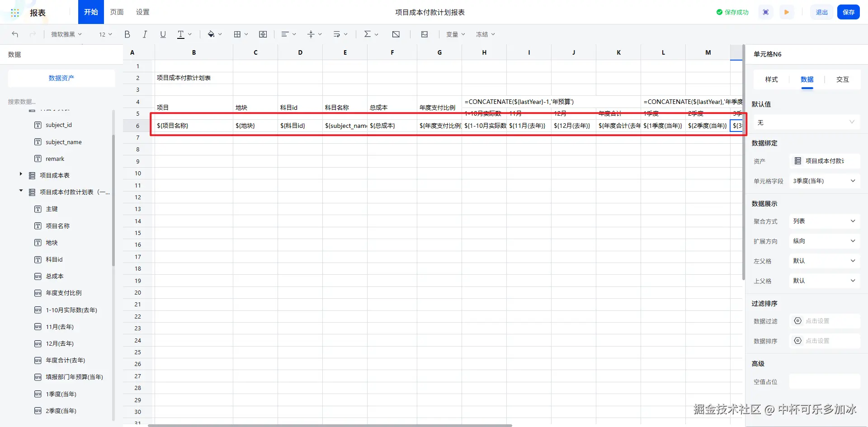Select cell containing ${项目名称}

(x=194, y=126)
